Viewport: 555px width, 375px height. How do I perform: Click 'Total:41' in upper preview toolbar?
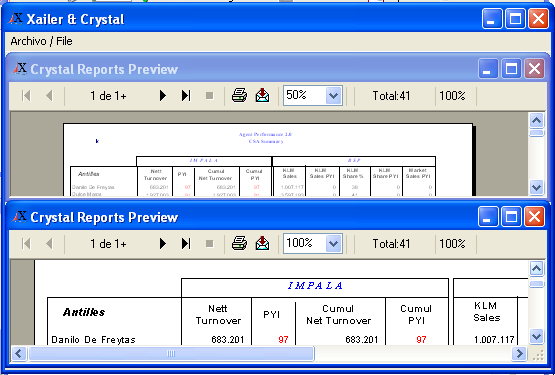tap(391, 96)
